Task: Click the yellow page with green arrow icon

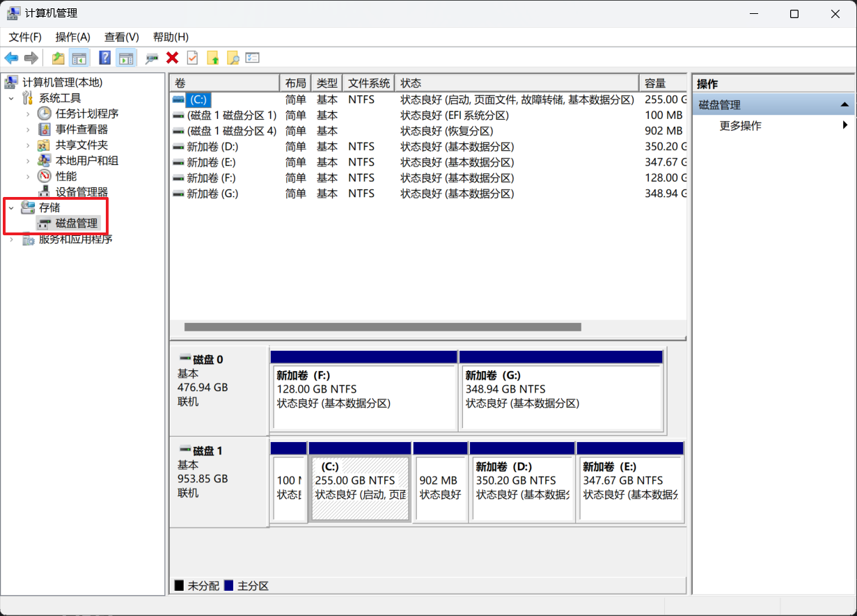Action: pyautogui.click(x=212, y=58)
